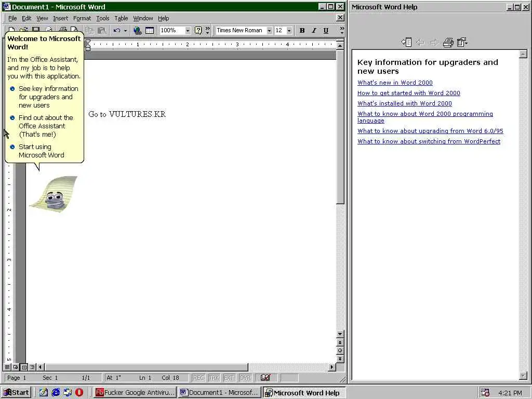Open Select Browse Object round button
This screenshot has height=399, width=532.
(x=340, y=351)
